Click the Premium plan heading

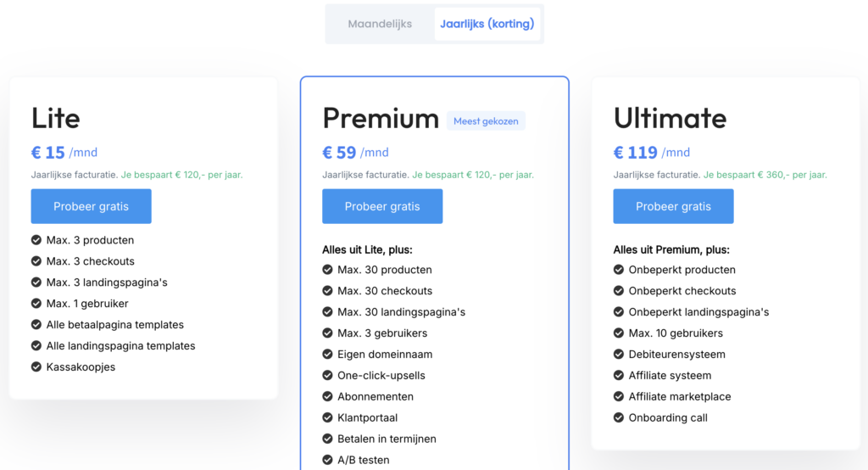381,118
